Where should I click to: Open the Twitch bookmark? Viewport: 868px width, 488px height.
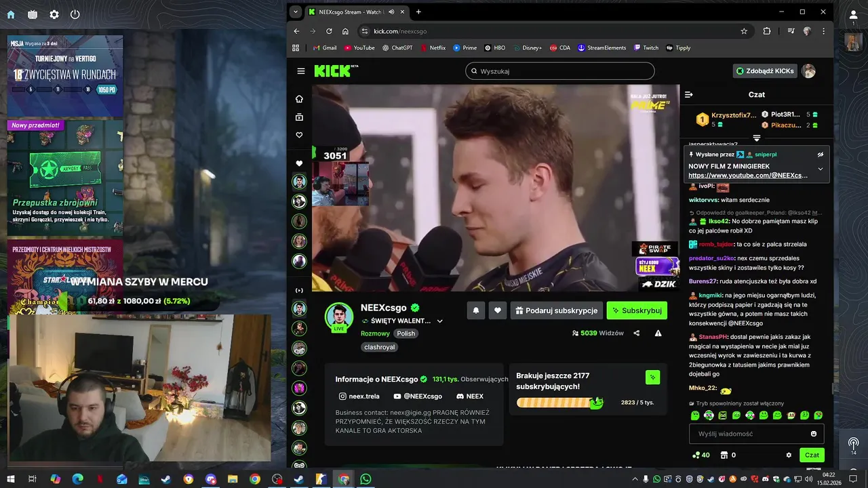tap(646, 48)
